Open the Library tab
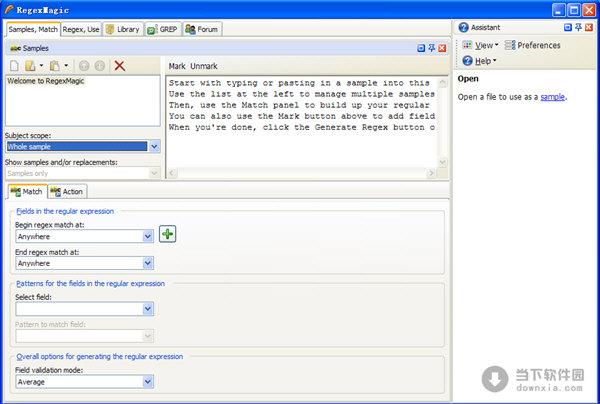 pyautogui.click(x=123, y=29)
